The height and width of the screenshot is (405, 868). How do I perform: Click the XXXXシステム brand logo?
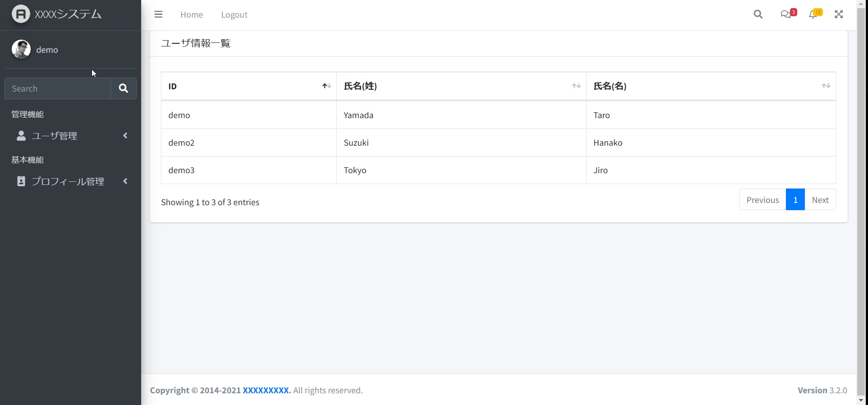[x=21, y=14]
